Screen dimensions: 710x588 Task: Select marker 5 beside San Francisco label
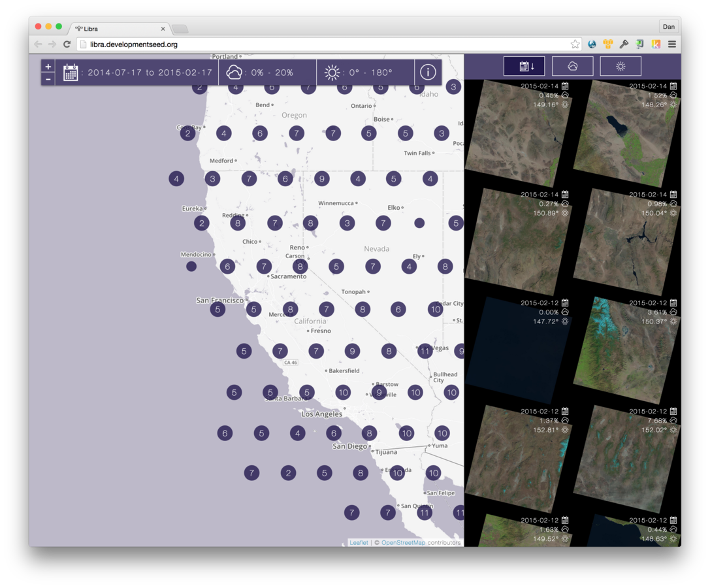[x=218, y=310]
